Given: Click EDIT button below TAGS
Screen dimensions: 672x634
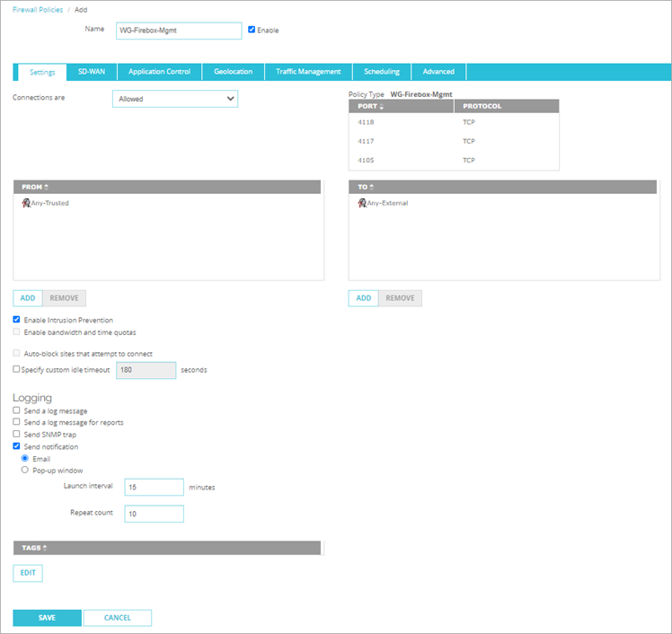Looking at the screenshot, I should 27,573.
